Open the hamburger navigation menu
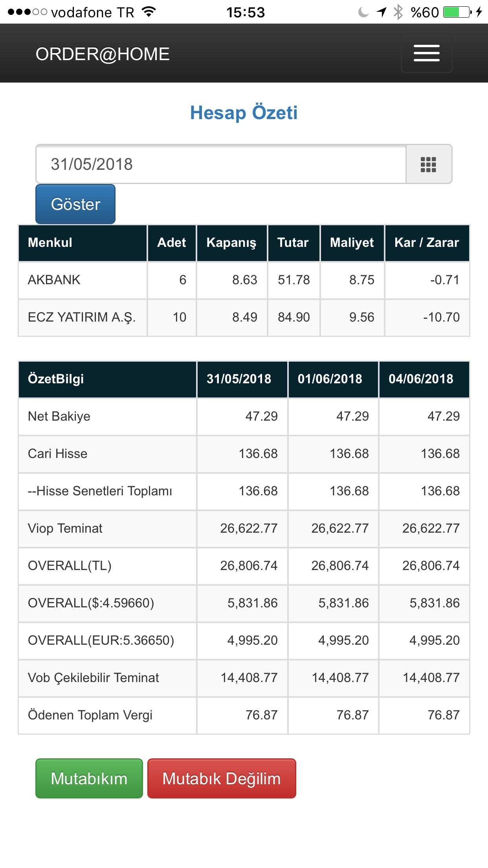 pyautogui.click(x=426, y=53)
